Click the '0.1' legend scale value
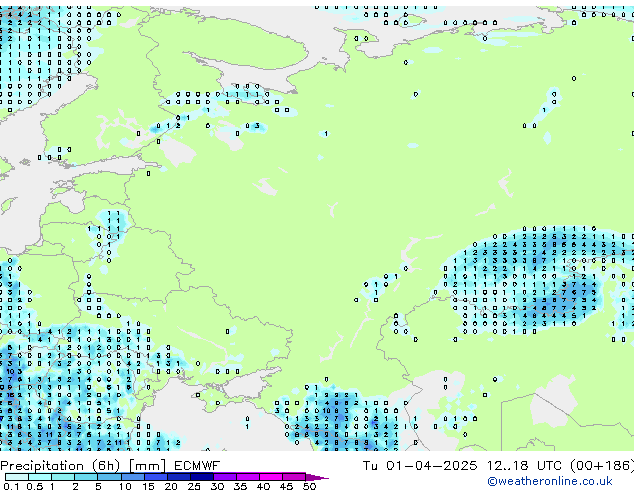Screen dimensions: 634x490 tap(12, 486)
